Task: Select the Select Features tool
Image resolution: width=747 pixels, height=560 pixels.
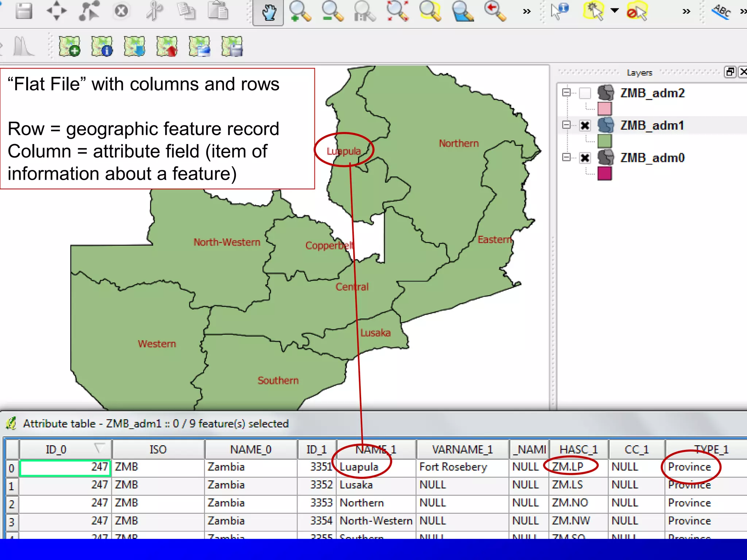Action: [594, 11]
